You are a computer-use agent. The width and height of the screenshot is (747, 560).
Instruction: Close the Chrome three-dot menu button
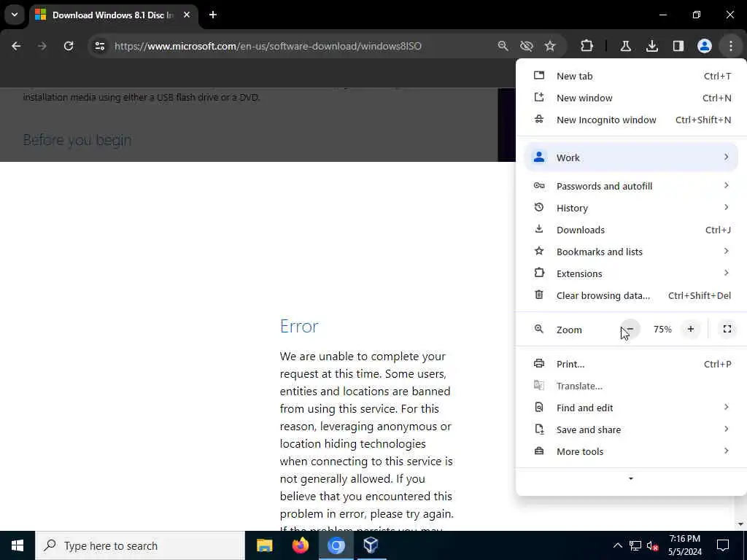pos(731,46)
